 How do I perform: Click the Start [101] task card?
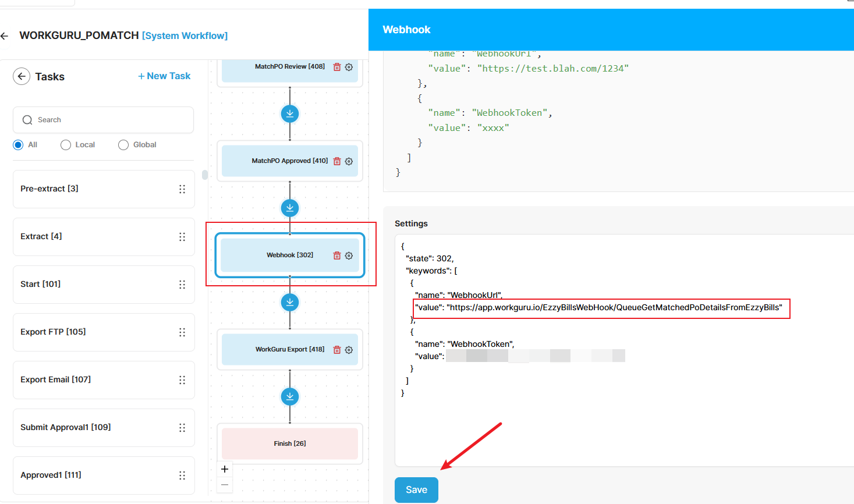pyautogui.click(x=104, y=285)
